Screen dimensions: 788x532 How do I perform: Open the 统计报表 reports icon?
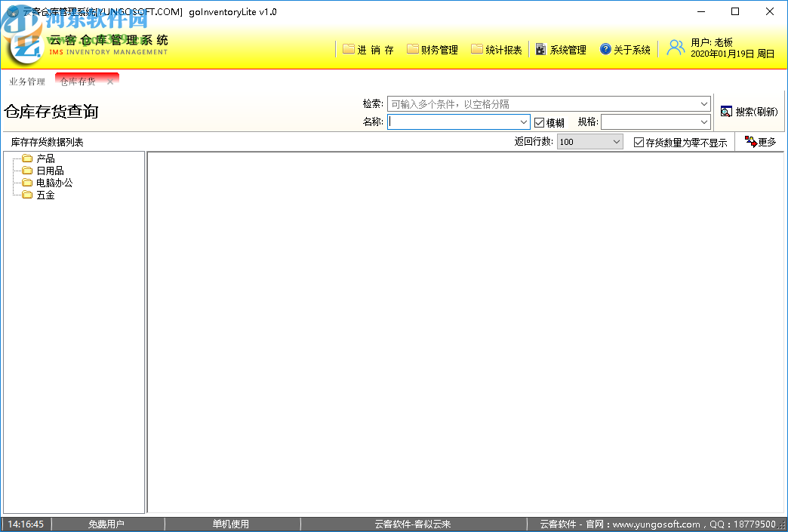tap(476, 49)
